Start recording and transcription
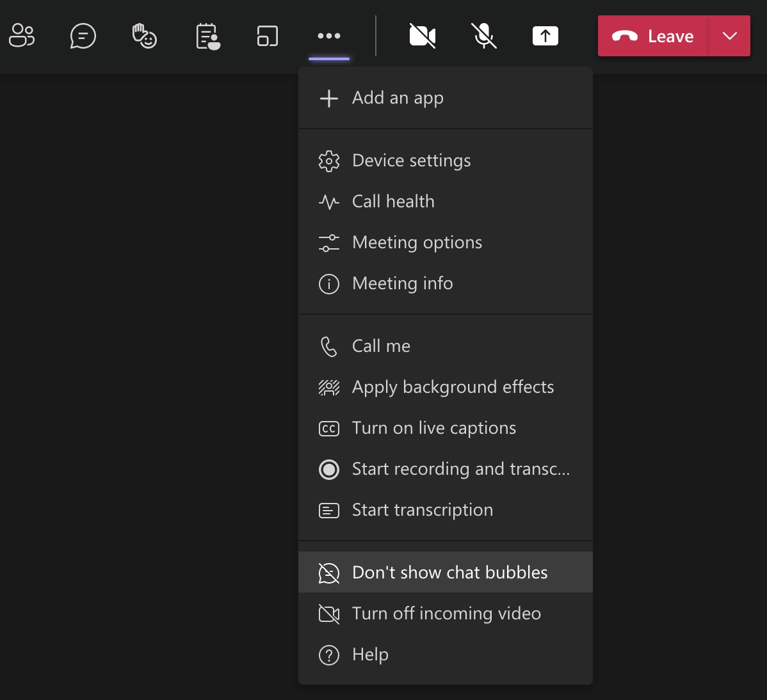The width and height of the screenshot is (767, 700). tap(446, 469)
